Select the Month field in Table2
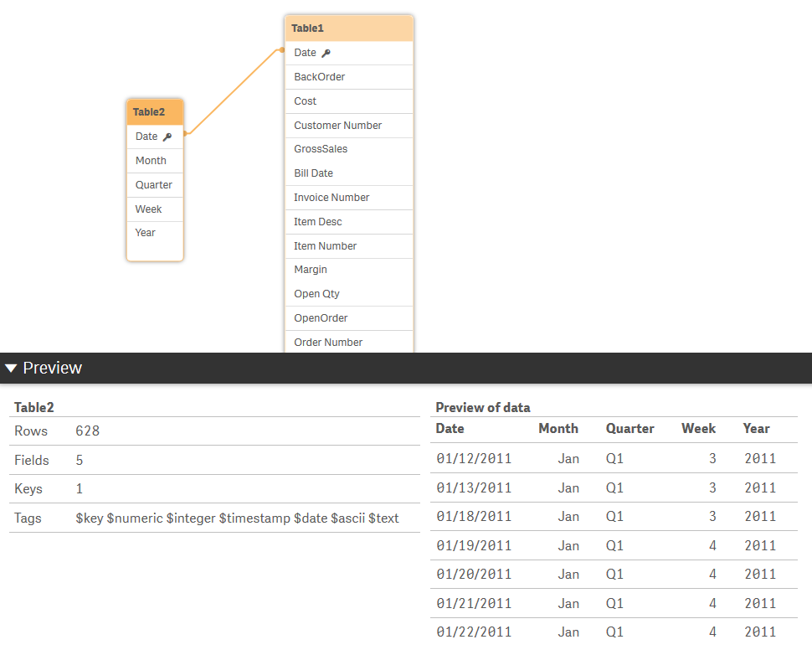The height and width of the screenshot is (655, 812). (x=155, y=161)
